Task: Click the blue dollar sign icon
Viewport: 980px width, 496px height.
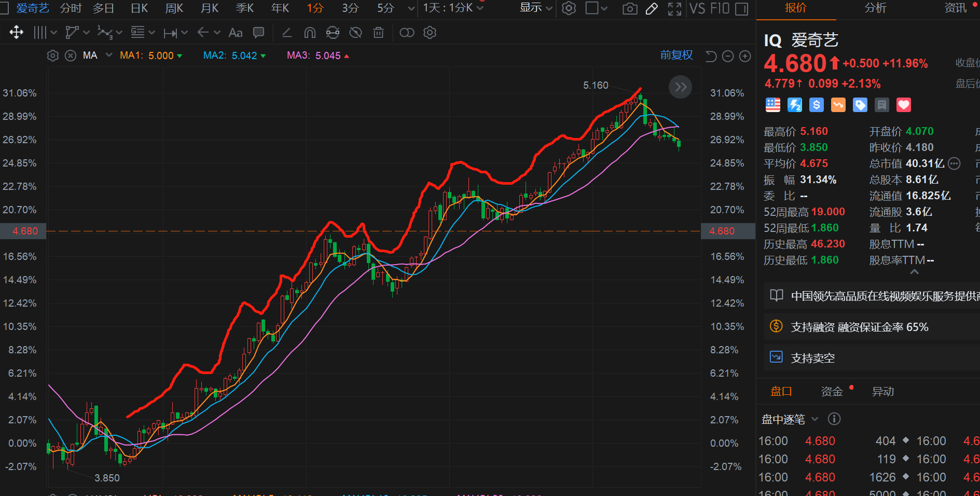Action: click(817, 105)
